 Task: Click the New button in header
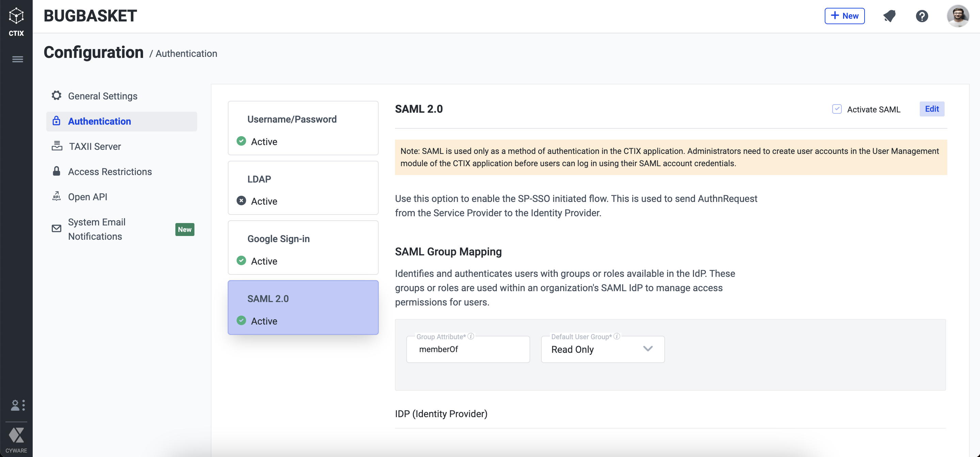[844, 16]
